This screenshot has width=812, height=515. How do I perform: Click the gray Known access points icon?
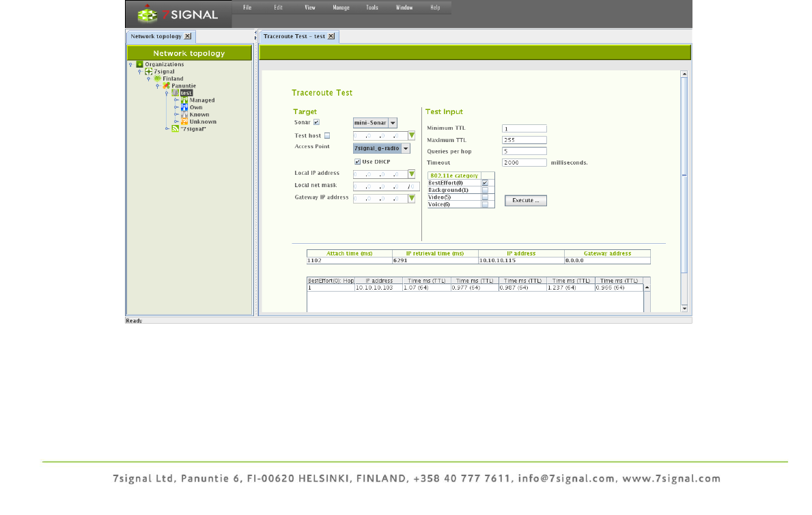(x=184, y=115)
